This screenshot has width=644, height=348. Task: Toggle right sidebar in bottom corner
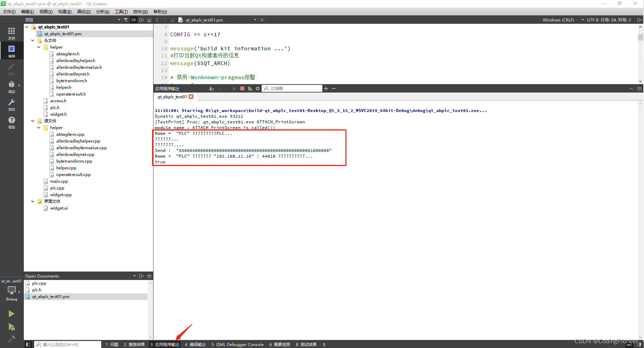coord(639,344)
